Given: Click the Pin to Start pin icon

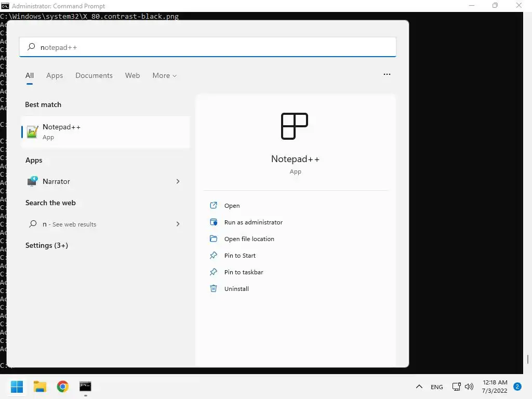Looking at the screenshot, I should pos(214,255).
